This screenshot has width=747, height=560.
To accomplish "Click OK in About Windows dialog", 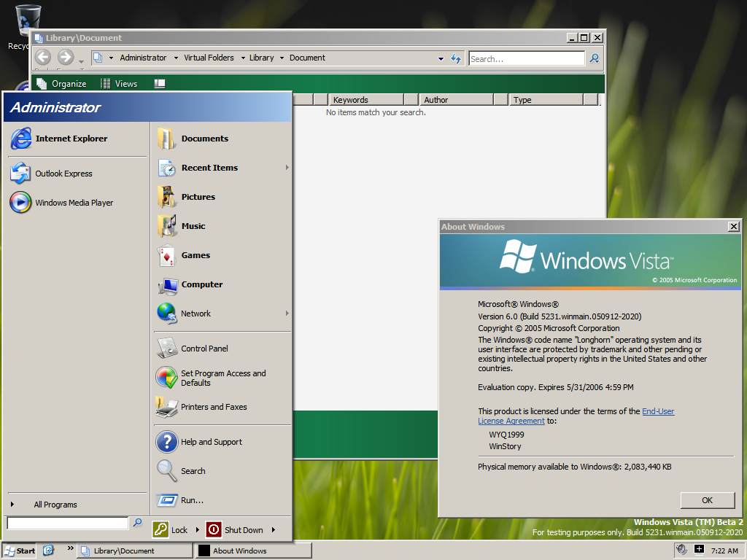I will [706, 500].
